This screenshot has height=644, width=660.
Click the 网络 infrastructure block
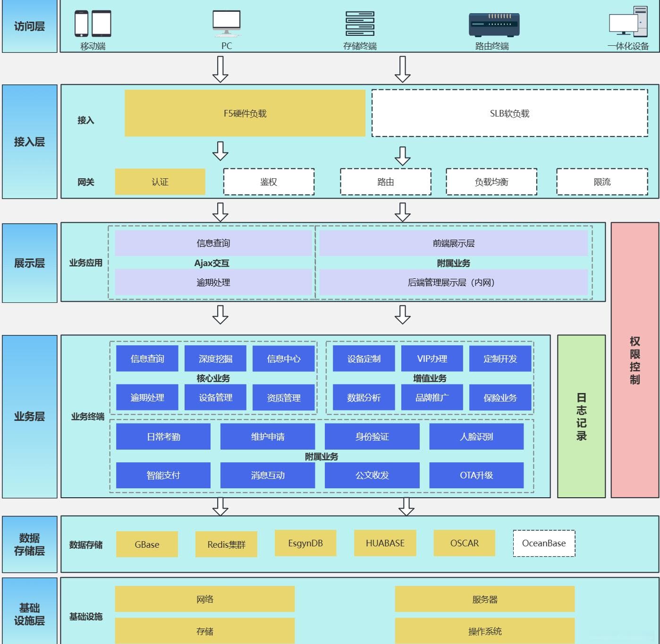(x=205, y=599)
